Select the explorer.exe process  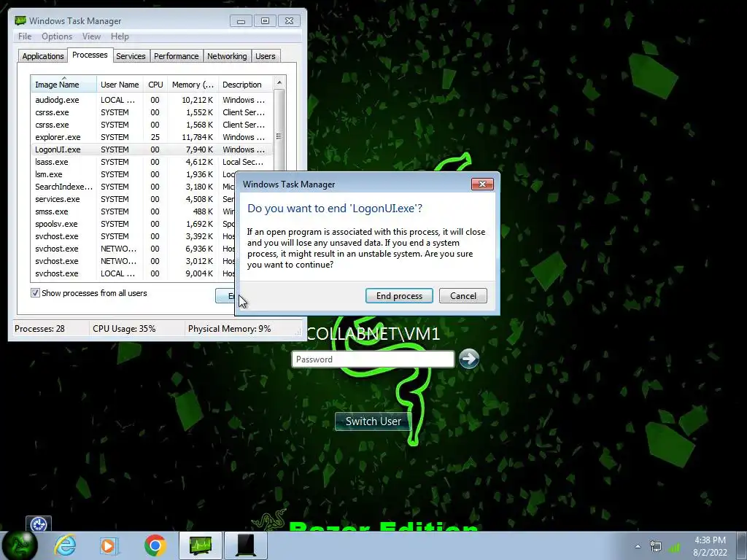pos(152,137)
